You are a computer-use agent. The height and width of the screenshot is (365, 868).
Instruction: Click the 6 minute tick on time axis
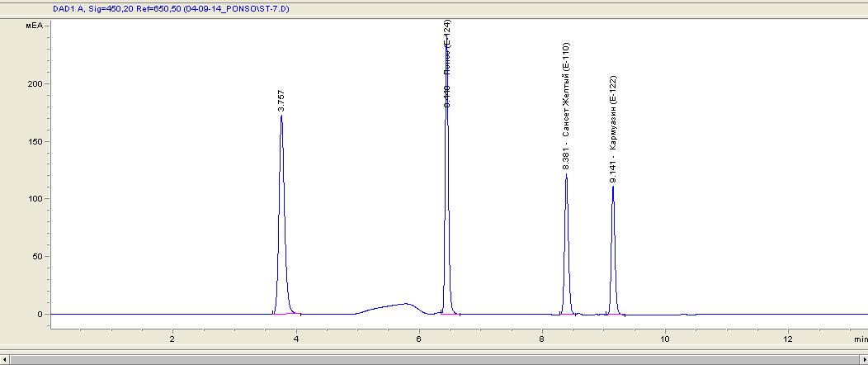[419, 339]
